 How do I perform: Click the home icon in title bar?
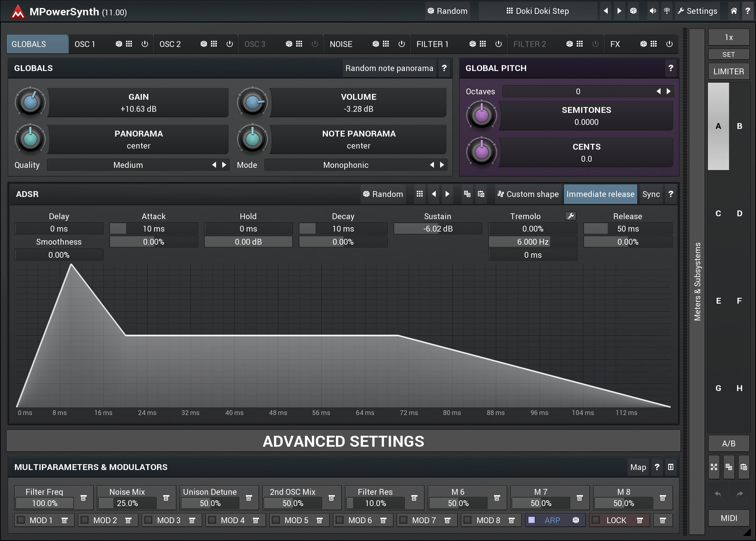pos(734,11)
